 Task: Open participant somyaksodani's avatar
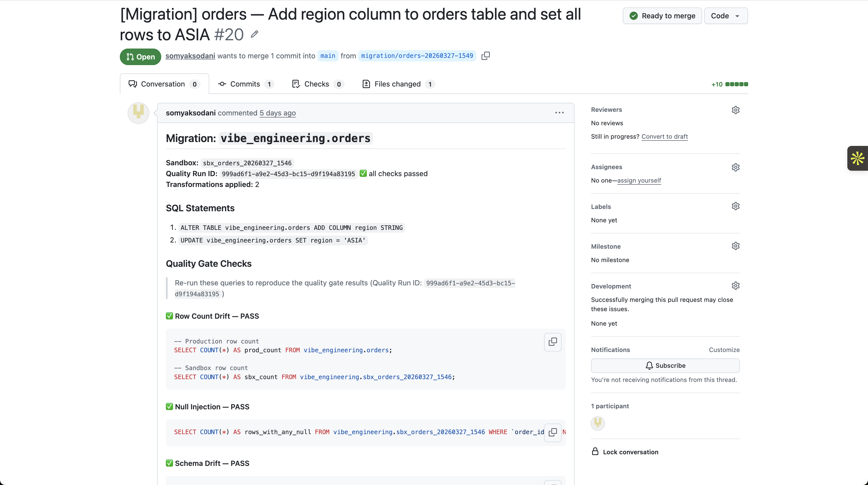(598, 423)
